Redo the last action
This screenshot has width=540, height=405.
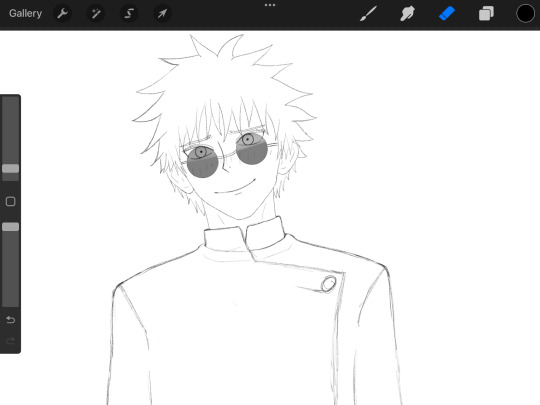click(x=11, y=341)
